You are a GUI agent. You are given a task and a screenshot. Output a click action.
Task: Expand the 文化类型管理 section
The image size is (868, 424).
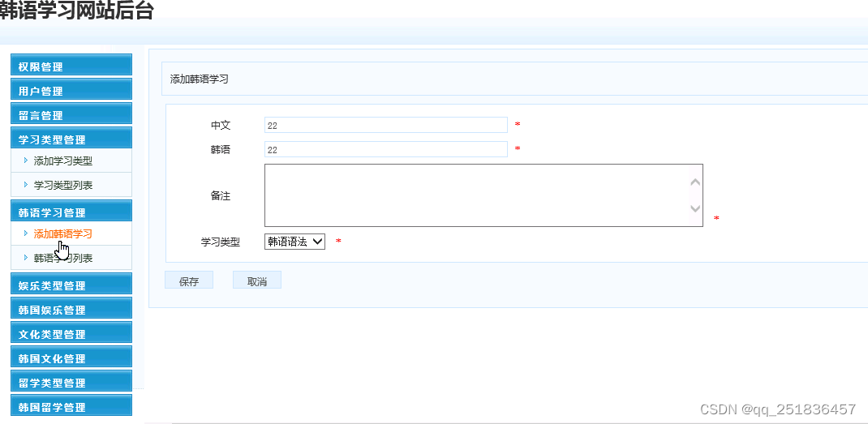click(x=71, y=332)
